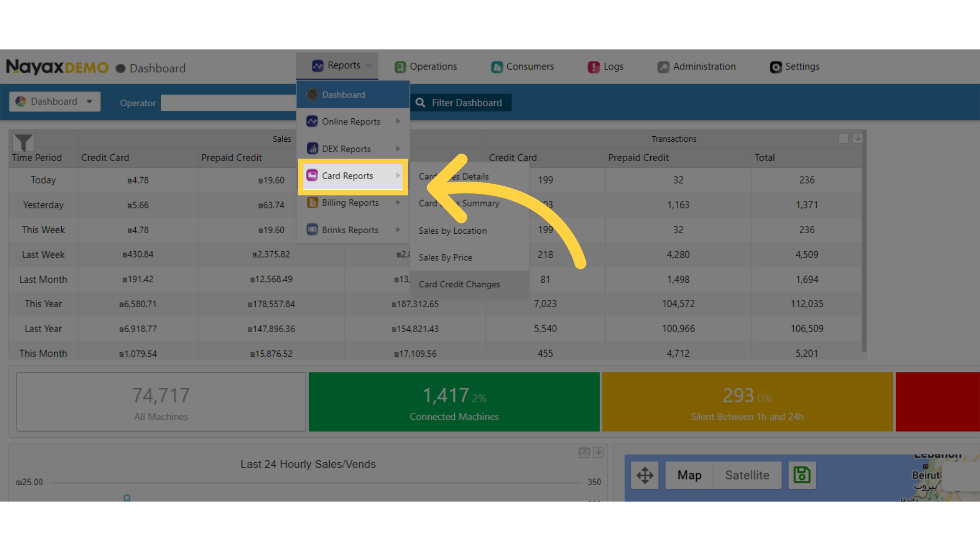Image resolution: width=980 pixels, height=551 pixels.
Task: Click the Yesterday time period cell
Action: (x=43, y=205)
